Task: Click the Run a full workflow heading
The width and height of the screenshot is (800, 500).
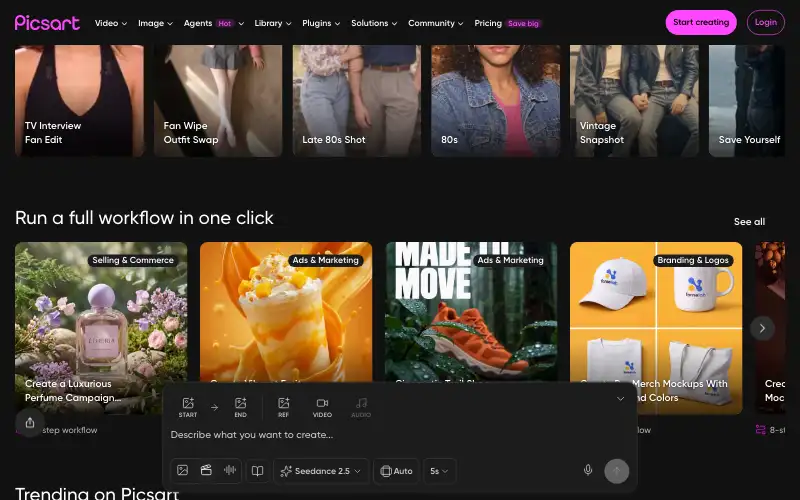Action: (144, 218)
